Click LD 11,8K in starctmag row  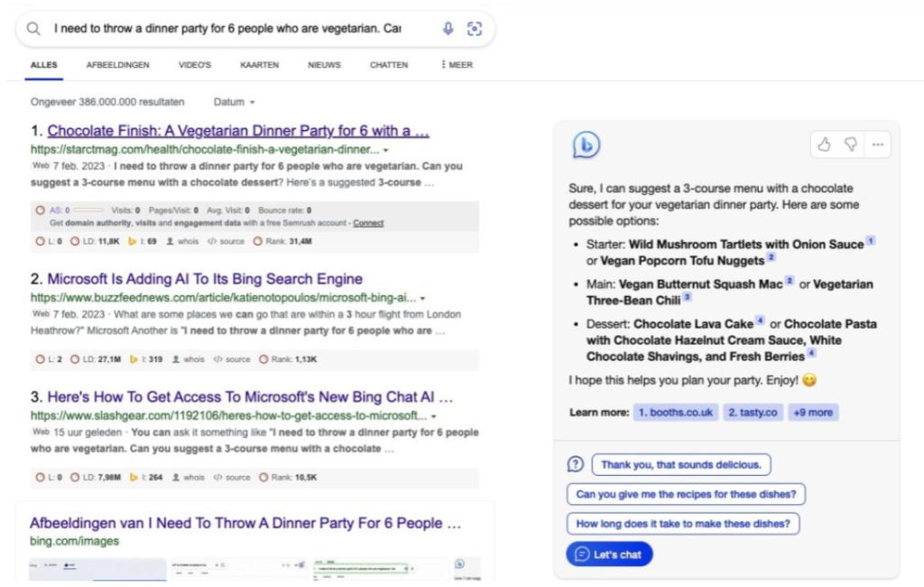point(95,241)
